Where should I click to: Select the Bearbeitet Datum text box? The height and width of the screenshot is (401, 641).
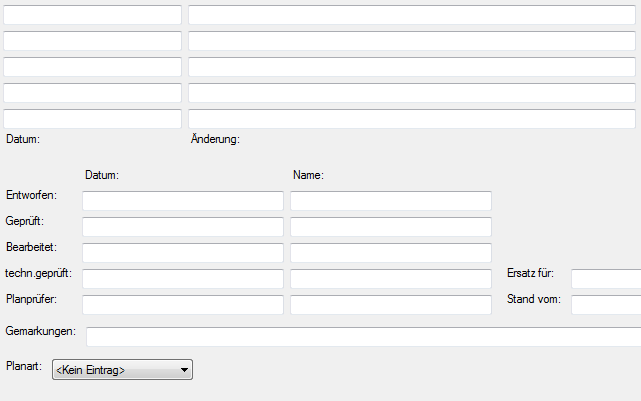[183, 253]
